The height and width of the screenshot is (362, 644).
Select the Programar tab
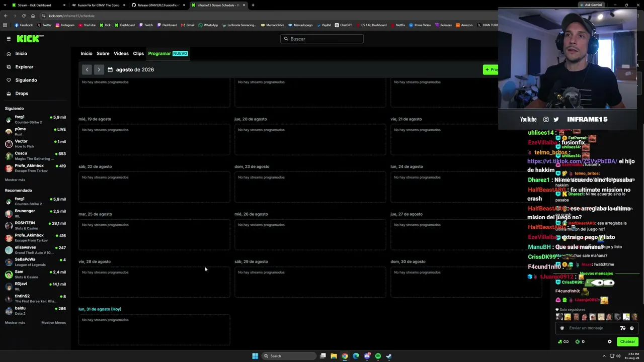click(x=168, y=53)
